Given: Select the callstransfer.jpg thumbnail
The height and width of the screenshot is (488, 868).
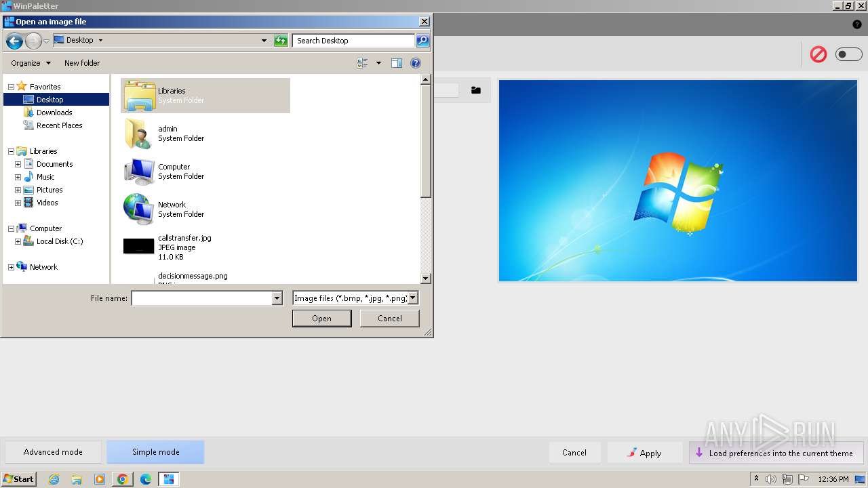Looking at the screenshot, I should pyautogui.click(x=139, y=247).
